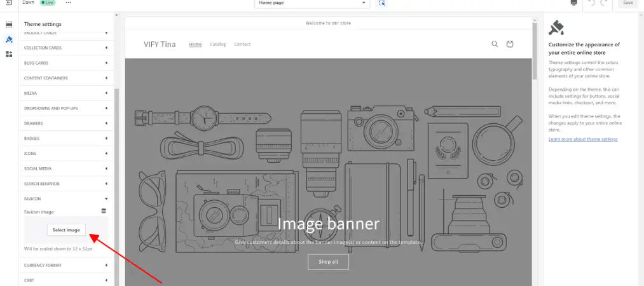Image resolution: width=644 pixels, height=286 pixels.
Task: Click the dynamic source icon beside Favicon image
Action: click(x=104, y=211)
